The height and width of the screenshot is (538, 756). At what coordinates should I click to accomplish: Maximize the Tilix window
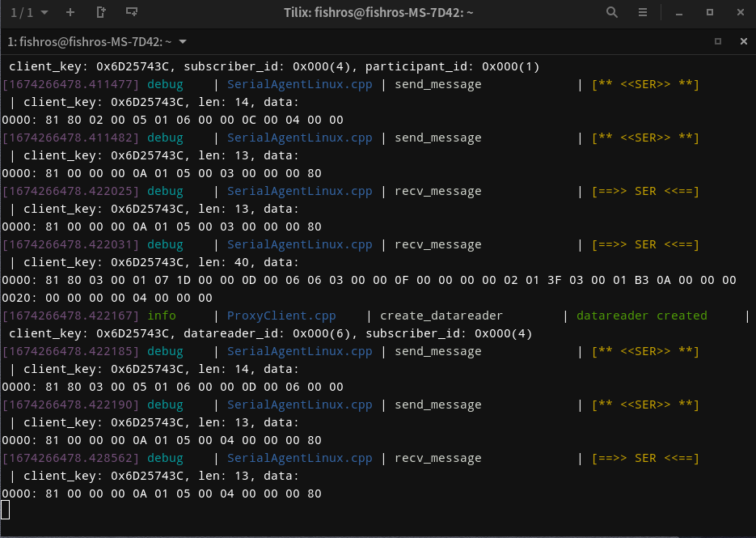click(710, 13)
